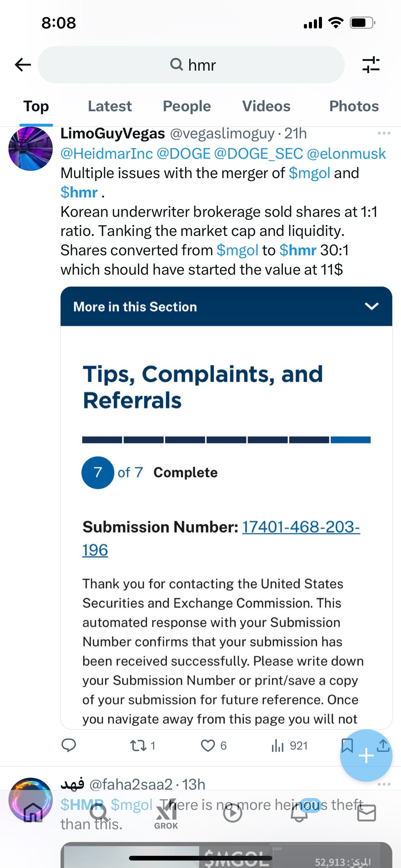Tap the hmr search input field

191,65
